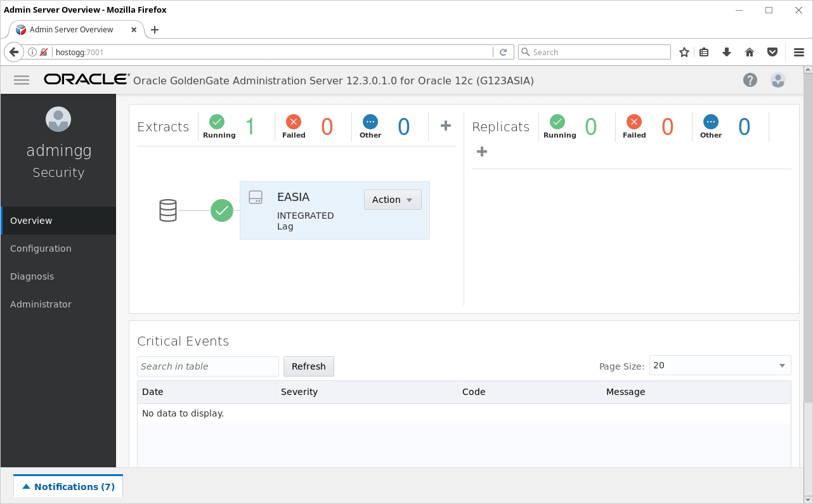Click the EASIA extract disk icon

(x=256, y=197)
